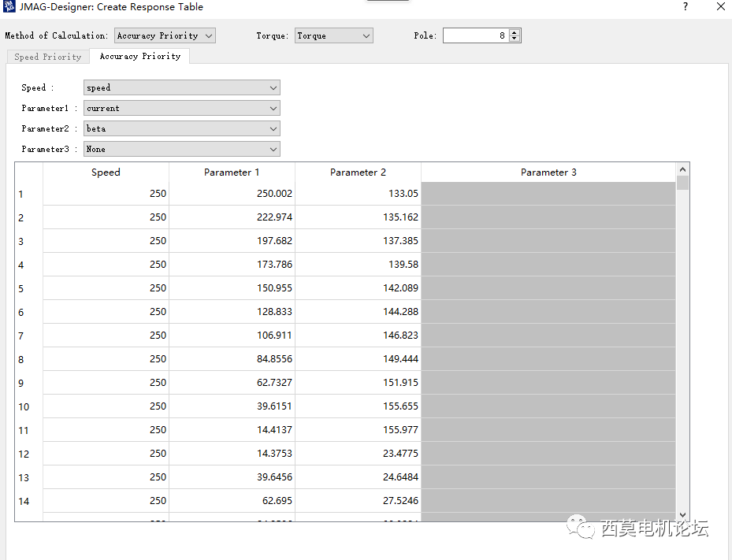Click Speed cell 250 in row 12

[106, 454]
